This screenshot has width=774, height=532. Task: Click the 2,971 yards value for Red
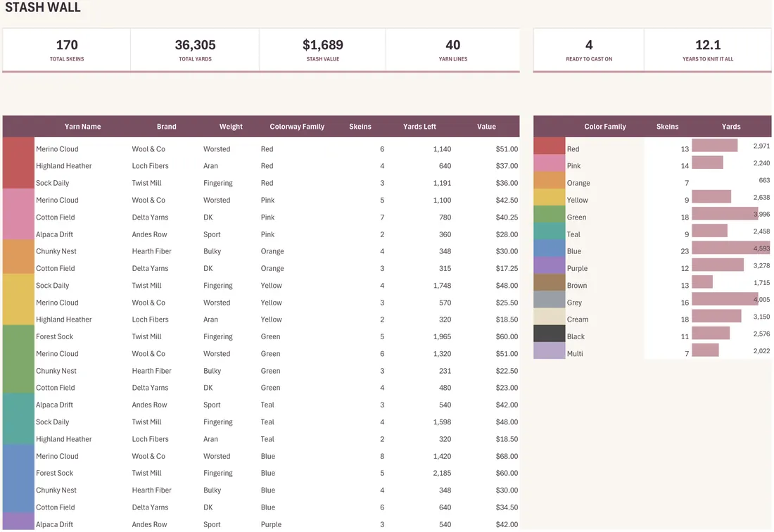[x=761, y=146]
